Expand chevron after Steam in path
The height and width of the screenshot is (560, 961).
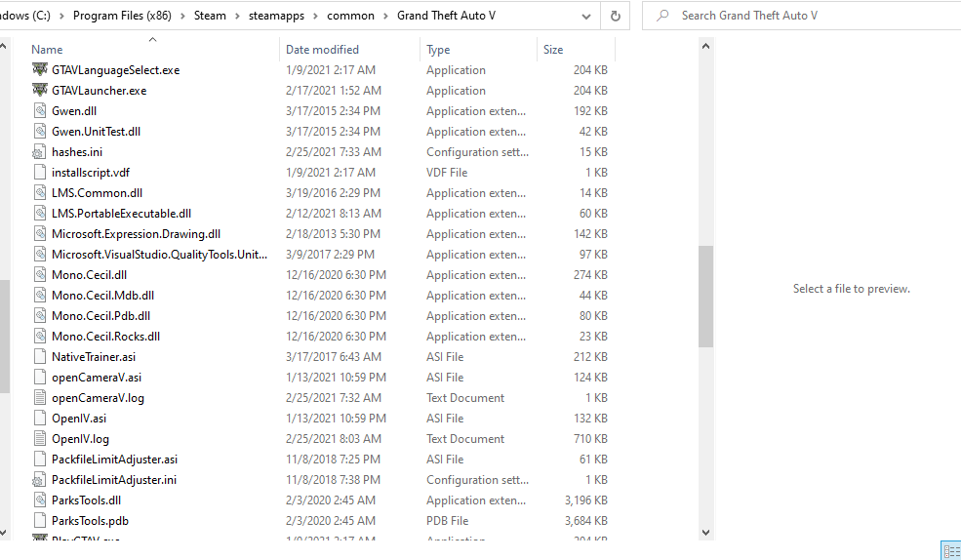[237, 16]
